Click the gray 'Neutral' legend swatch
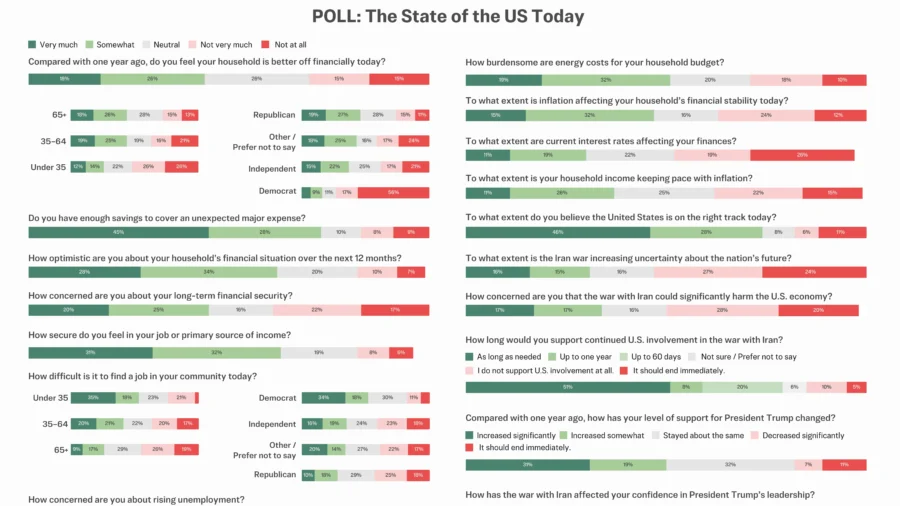 146,45
